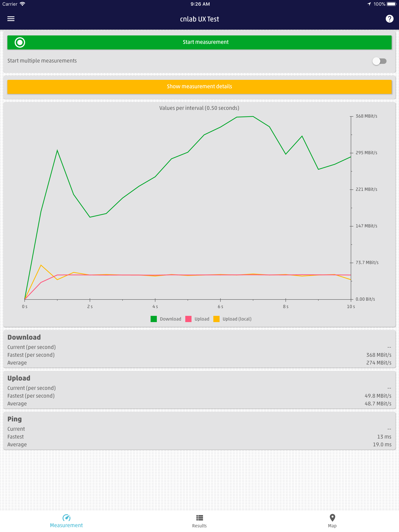Switch to the Results tab
This screenshot has height=532, width=399.
[x=199, y=522]
